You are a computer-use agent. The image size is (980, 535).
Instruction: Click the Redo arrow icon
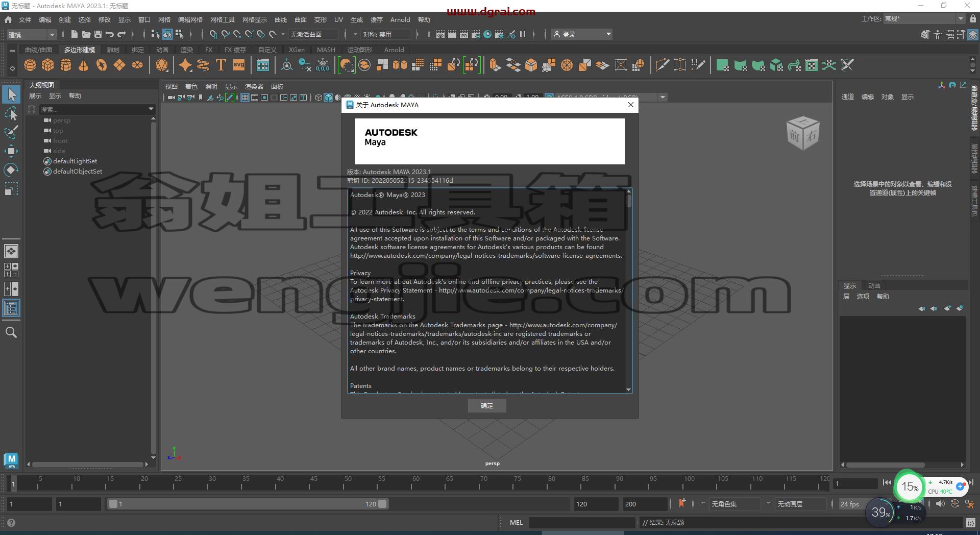tap(121, 34)
